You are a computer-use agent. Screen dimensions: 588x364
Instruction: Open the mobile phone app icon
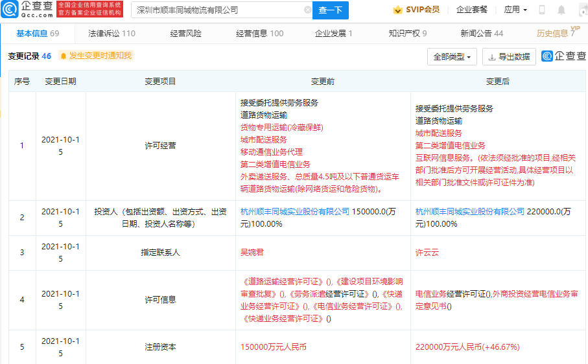coord(541,10)
